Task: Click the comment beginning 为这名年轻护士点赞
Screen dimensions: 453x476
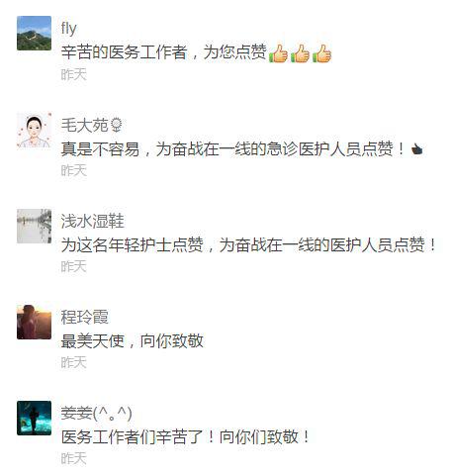Action: pyautogui.click(x=248, y=245)
